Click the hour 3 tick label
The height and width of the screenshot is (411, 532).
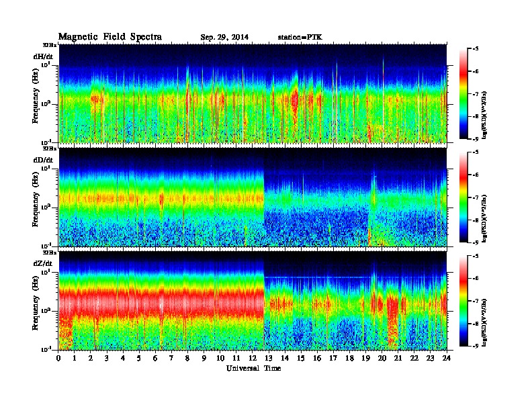(107, 358)
